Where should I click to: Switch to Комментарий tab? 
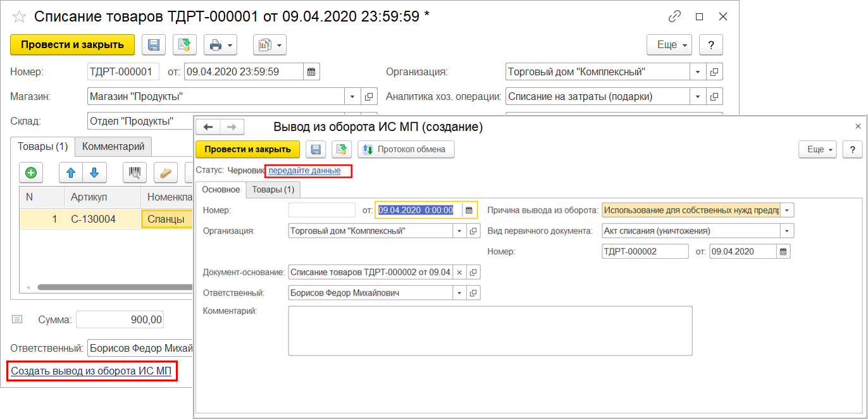click(x=113, y=146)
